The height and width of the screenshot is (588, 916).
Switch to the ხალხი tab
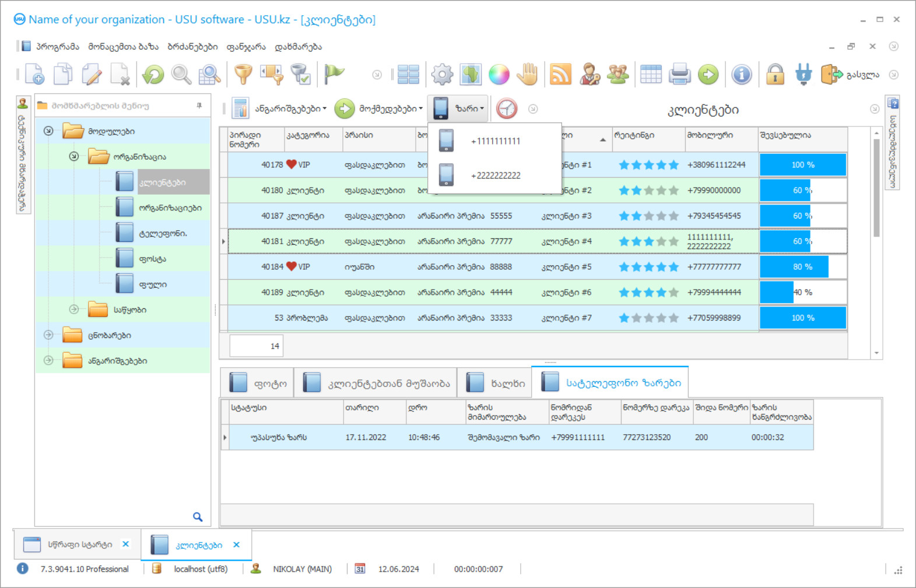(x=494, y=383)
